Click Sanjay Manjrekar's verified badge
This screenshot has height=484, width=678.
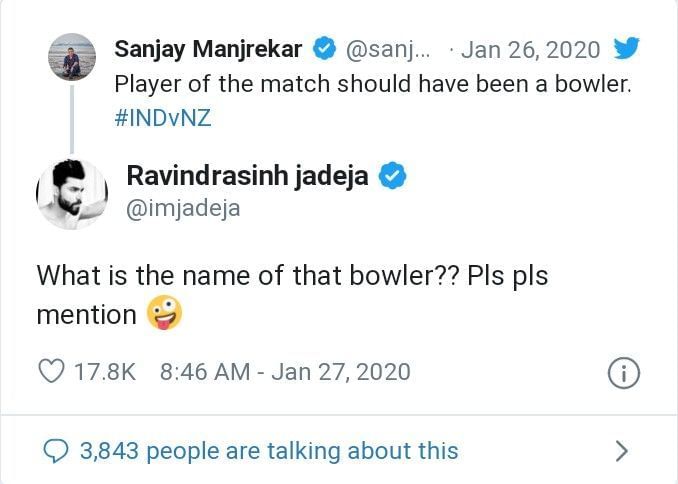[x=325, y=48]
